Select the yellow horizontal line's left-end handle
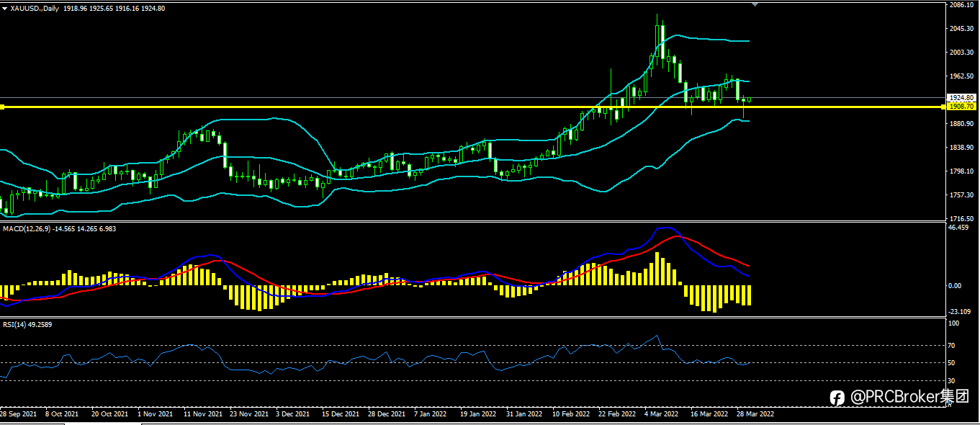 click(x=2, y=107)
